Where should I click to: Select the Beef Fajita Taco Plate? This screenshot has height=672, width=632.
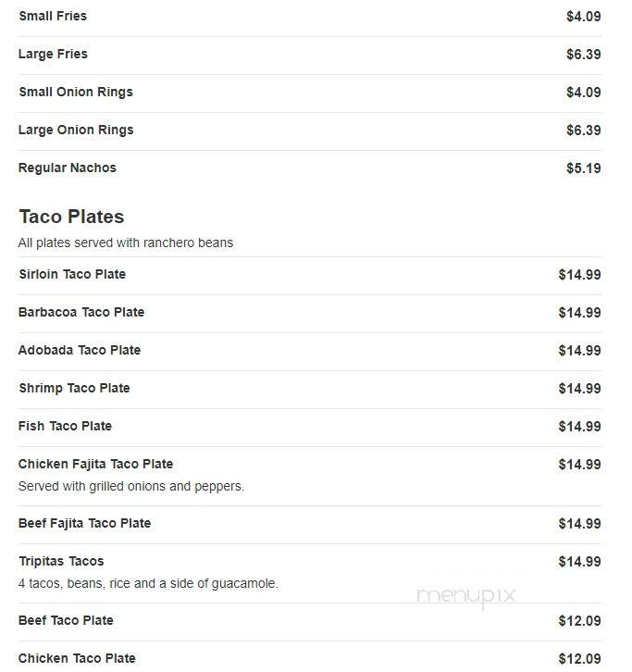(309, 525)
